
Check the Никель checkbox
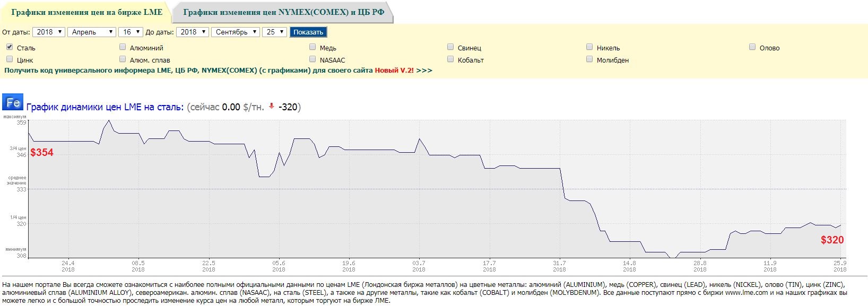(x=589, y=47)
